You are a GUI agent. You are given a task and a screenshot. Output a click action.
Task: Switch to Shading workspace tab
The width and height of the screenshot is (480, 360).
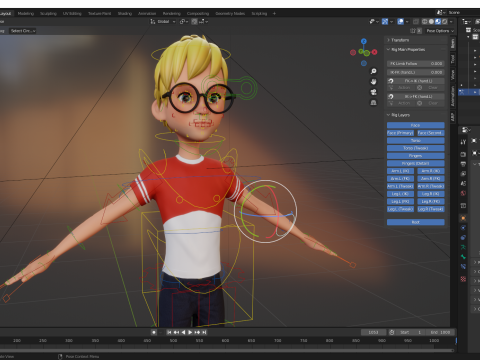tap(125, 14)
